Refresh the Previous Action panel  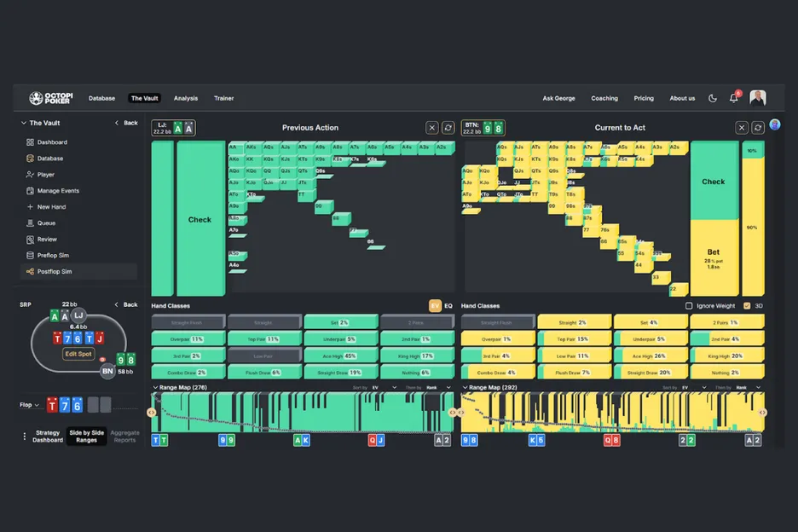(x=448, y=128)
